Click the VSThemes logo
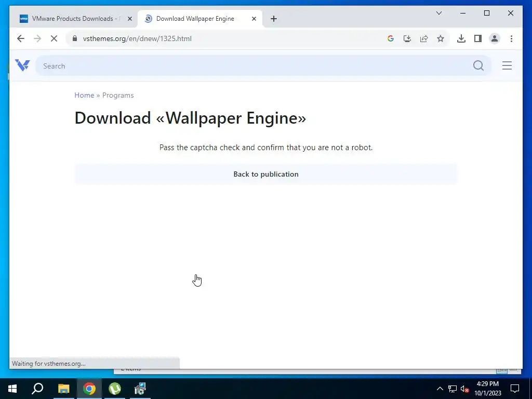This screenshot has width=532, height=399. pyautogui.click(x=22, y=65)
